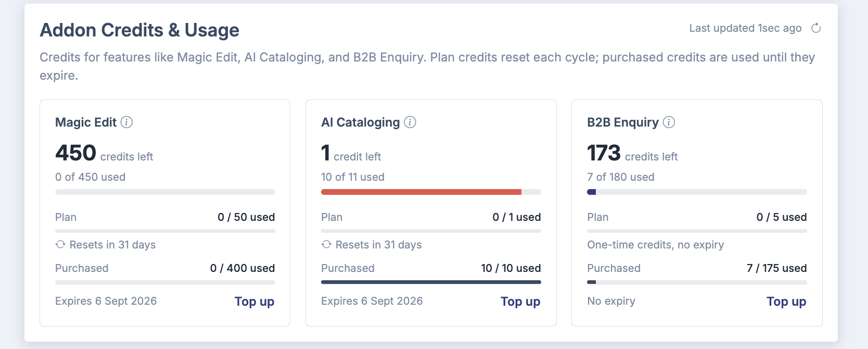Image resolution: width=868 pixels, height=349 pixels.
Task: Click the Addon Credits & Usage heading
Action: [139, 30]
